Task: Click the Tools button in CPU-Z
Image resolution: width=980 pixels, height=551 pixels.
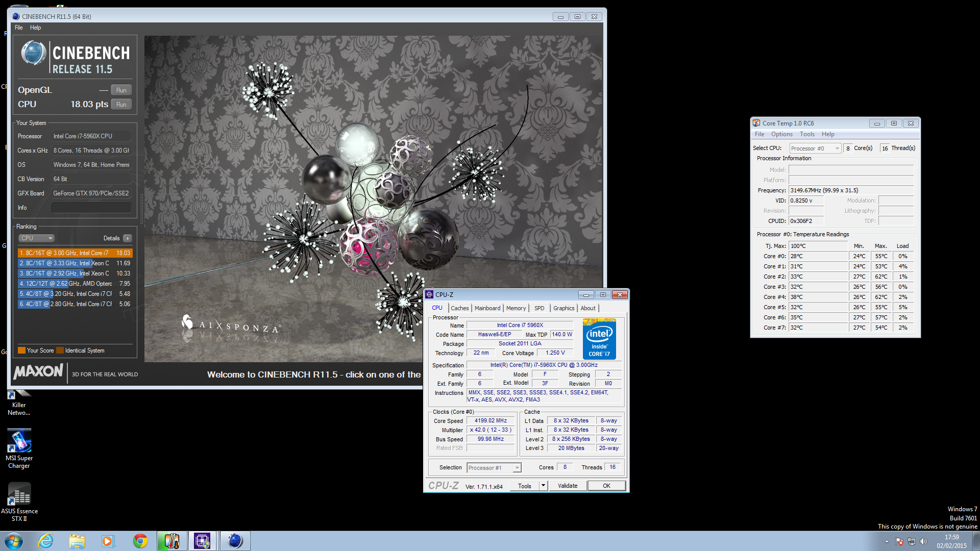Action: (x=525, y=486)
